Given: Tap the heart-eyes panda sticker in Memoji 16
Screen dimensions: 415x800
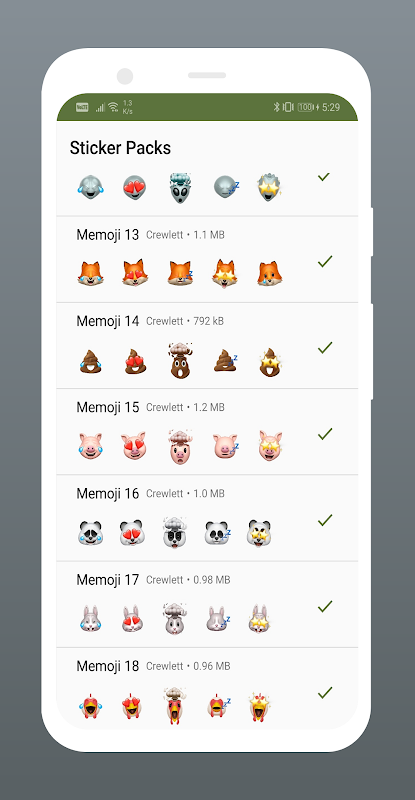Looking at the screenshot, I should (x=132, y=533).
